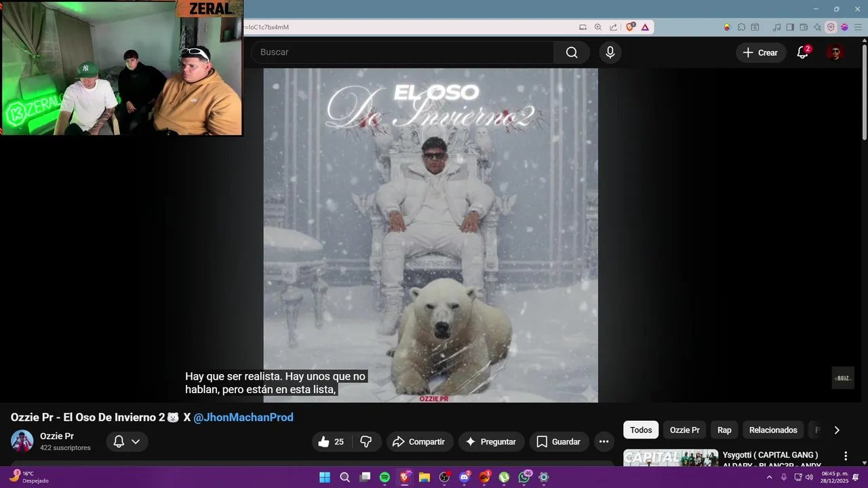The height and width of the screenshot is (488, 868).
Task: Select the Relacionados filter chip
Action: pos(773,430)
